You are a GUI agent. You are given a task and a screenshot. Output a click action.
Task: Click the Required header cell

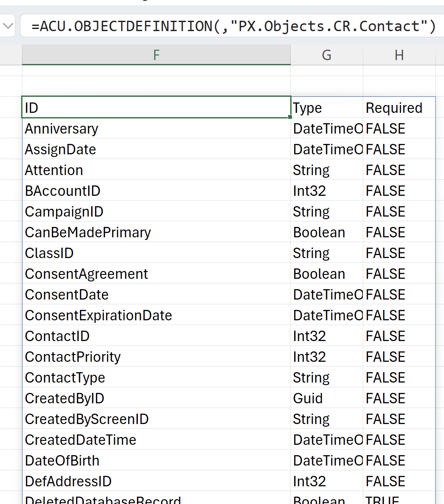coord(399,108)
